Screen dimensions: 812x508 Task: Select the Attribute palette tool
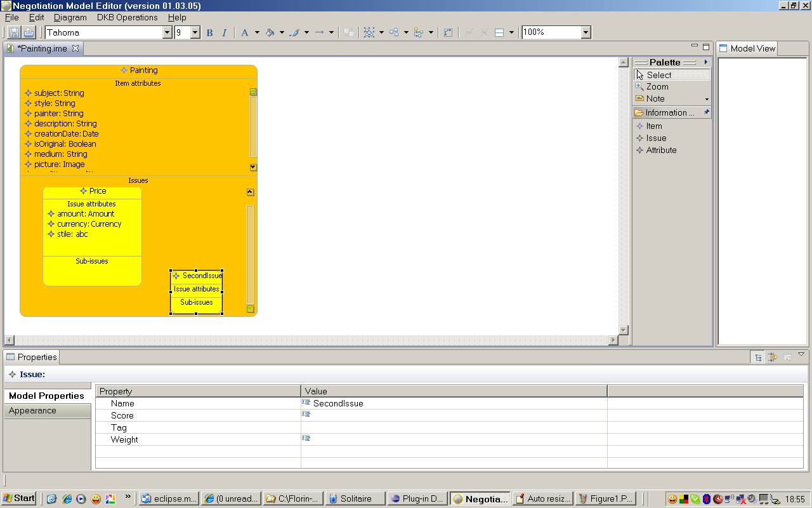tap(661, 150)
